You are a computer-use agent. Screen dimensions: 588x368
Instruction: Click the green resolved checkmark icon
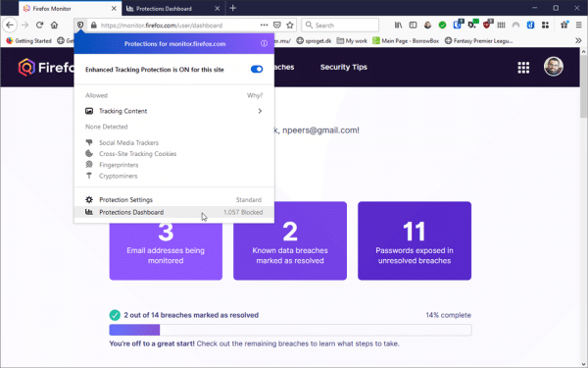[x=115, y=315]
